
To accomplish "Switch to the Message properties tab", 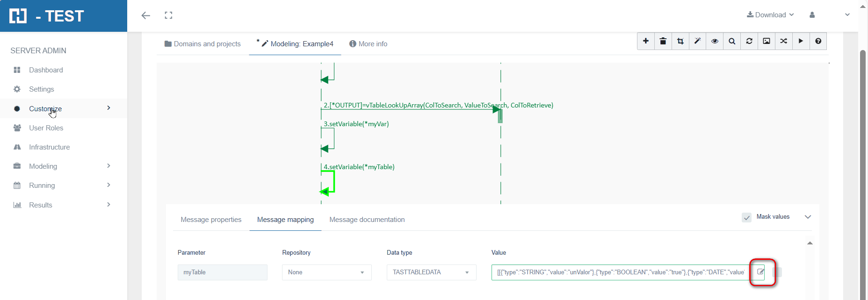I will point(211,220).
